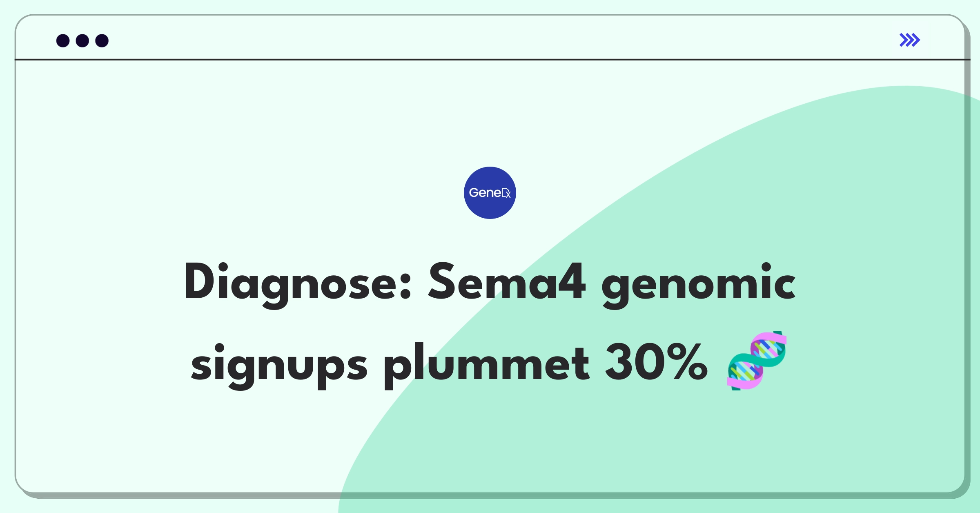980x513 pixels.
Task: Click the third black dot in header
Action: click(102, 41)
